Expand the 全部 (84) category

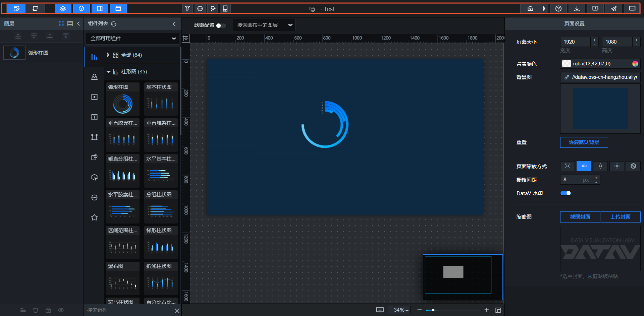(x=108, y=55)
